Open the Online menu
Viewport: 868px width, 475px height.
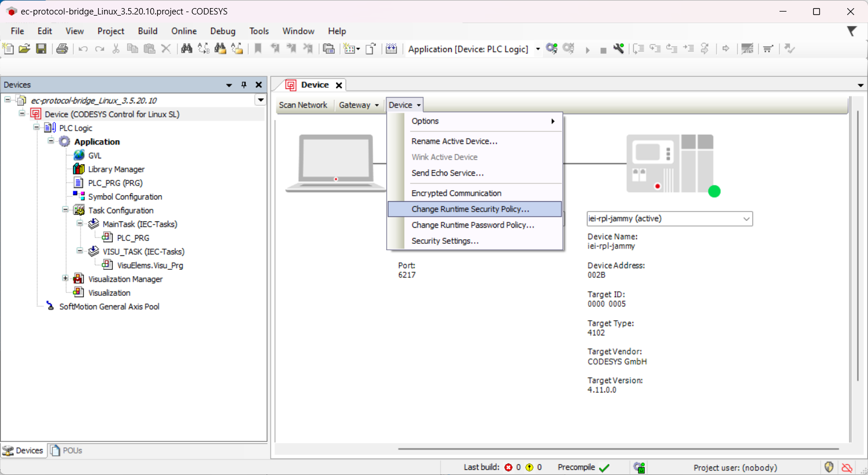point(184,31)
